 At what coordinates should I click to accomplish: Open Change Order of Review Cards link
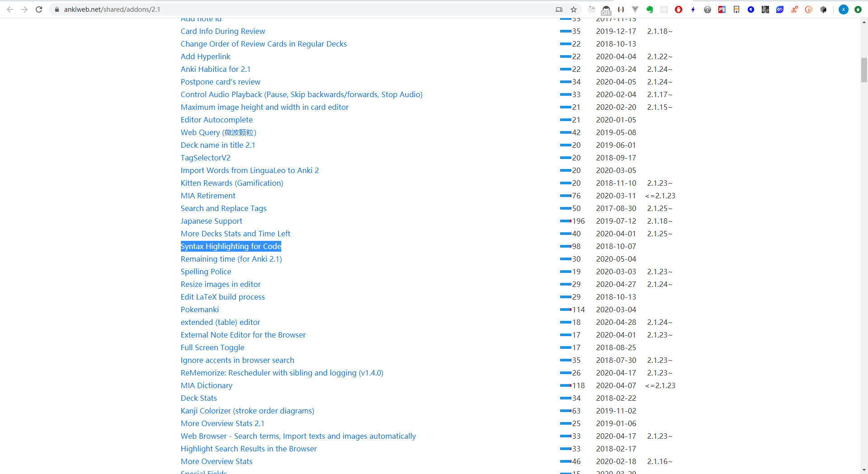click(264, 44)
